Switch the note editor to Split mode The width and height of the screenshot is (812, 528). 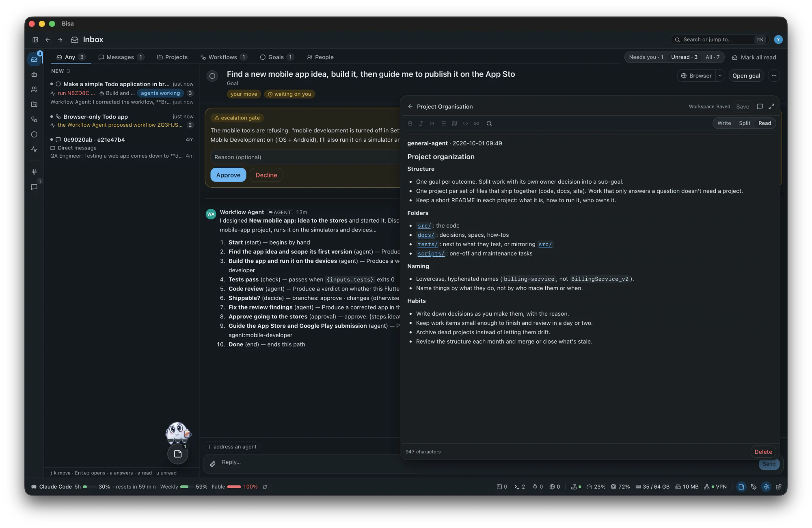(745, 123)
